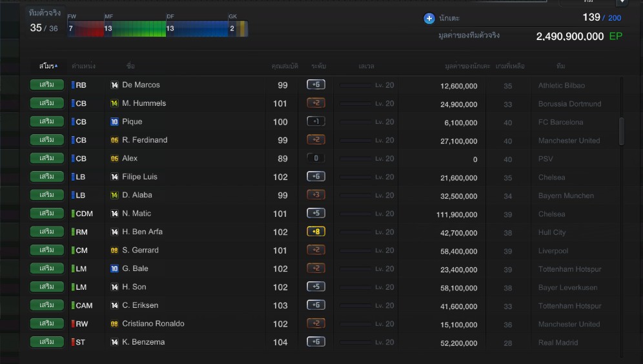Sort by the มูลค่าของนักเตะ value column header
Image resolution: width=643 pixels, height=364 pixels.
pyautogui.click(x=467, y=66)
